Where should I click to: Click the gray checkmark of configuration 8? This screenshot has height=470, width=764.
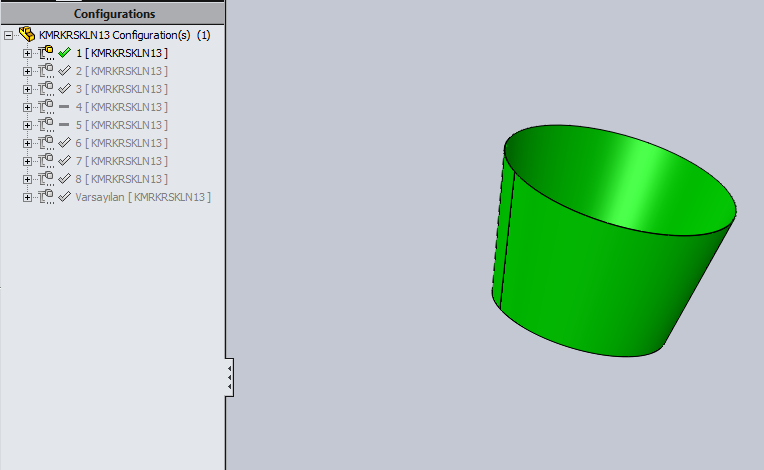(x=64, y=179)
